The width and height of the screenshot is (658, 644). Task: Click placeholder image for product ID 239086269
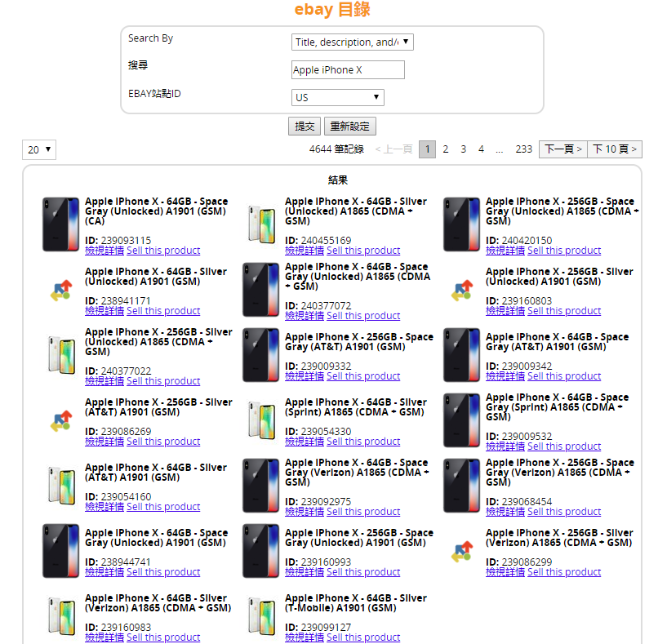coord(61,421)
